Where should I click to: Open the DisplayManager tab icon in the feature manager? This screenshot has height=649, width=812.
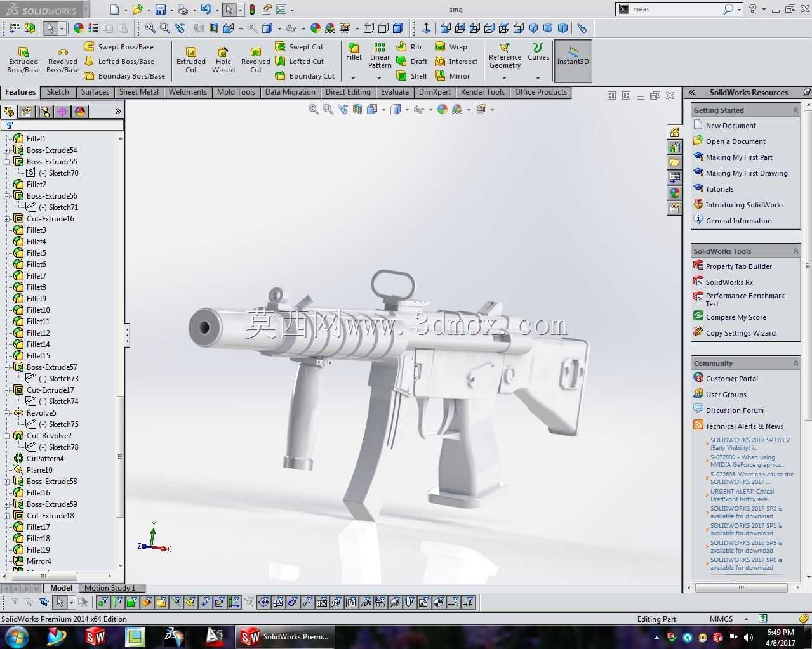click(x=80, y=112)
